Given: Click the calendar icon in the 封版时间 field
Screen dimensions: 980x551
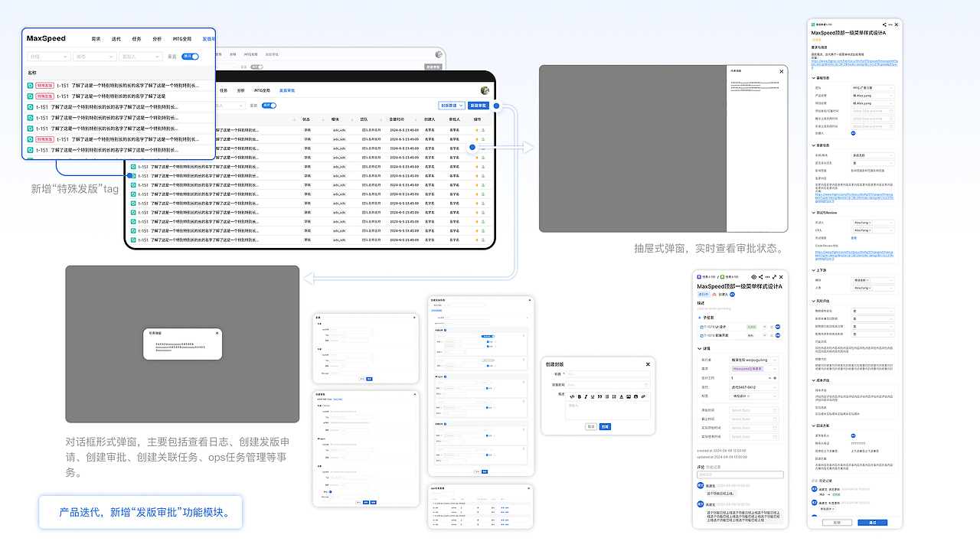Looking at the screenshot, I should [x=646, y=385].
